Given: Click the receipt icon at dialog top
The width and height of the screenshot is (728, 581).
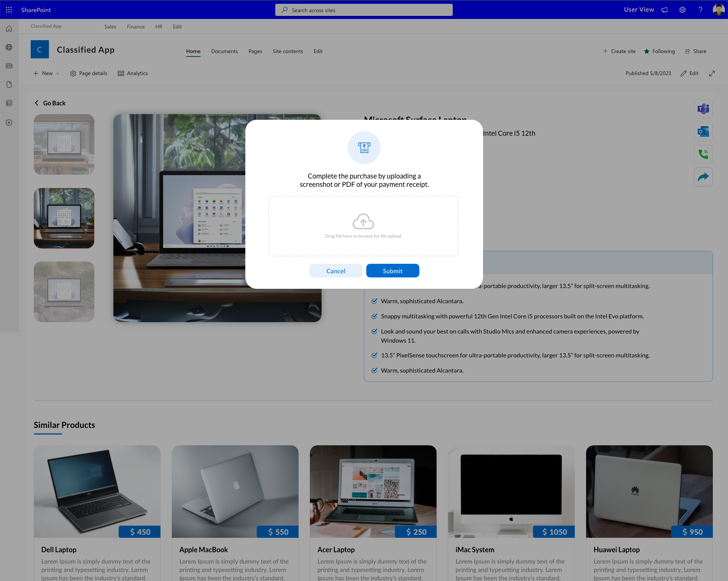Looking at the screenshot, I should click(x=364, y=147).
